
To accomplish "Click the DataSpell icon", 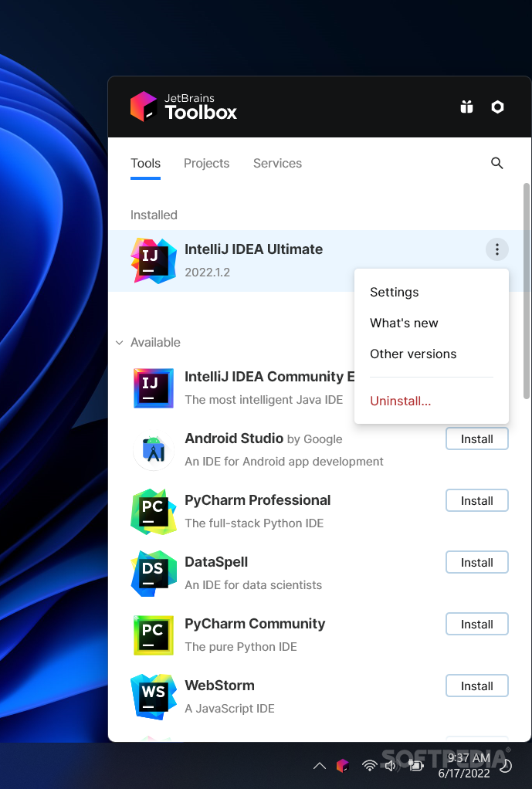I will 154,574.
